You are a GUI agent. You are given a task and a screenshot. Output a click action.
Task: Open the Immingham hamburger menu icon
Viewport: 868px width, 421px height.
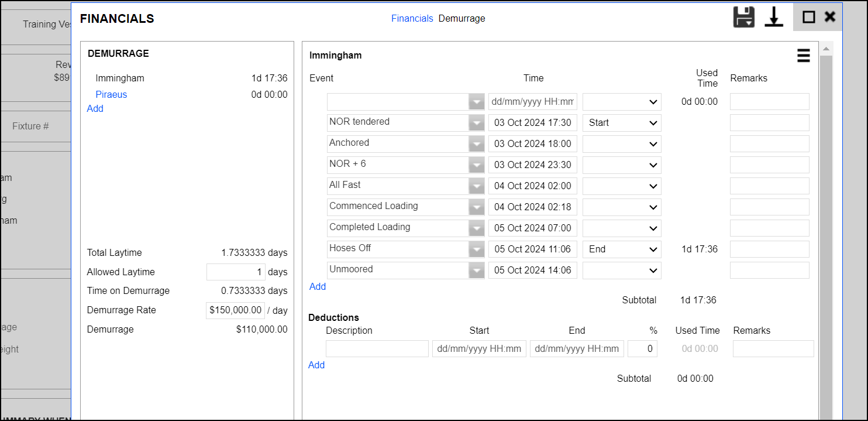pyautogui.click(x=803, y=56)
